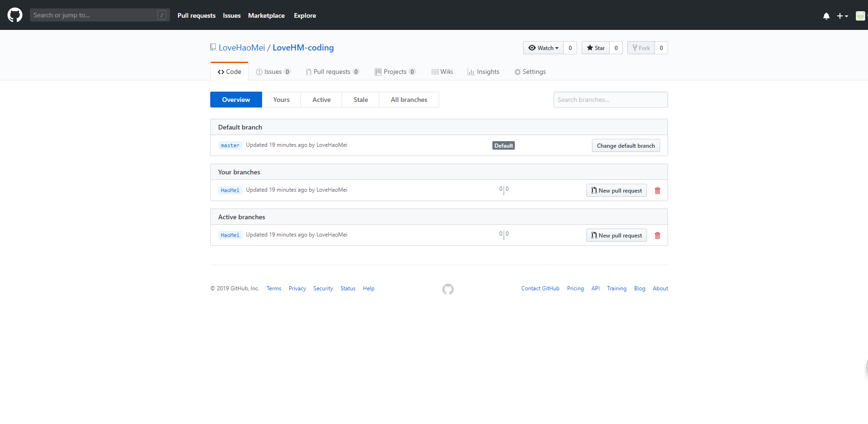
Task: Focus the Search or jump to field
Action: (x=100, y=15)
